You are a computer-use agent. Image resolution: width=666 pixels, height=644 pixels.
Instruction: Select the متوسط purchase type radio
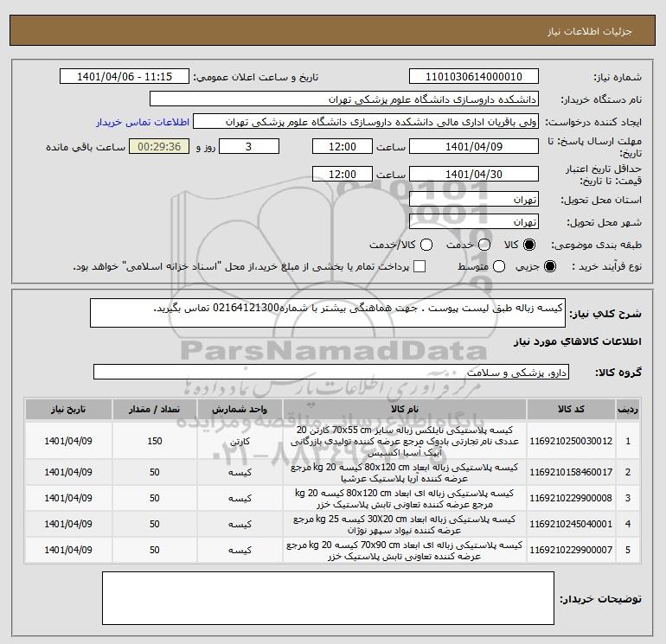tap(499, 266)
